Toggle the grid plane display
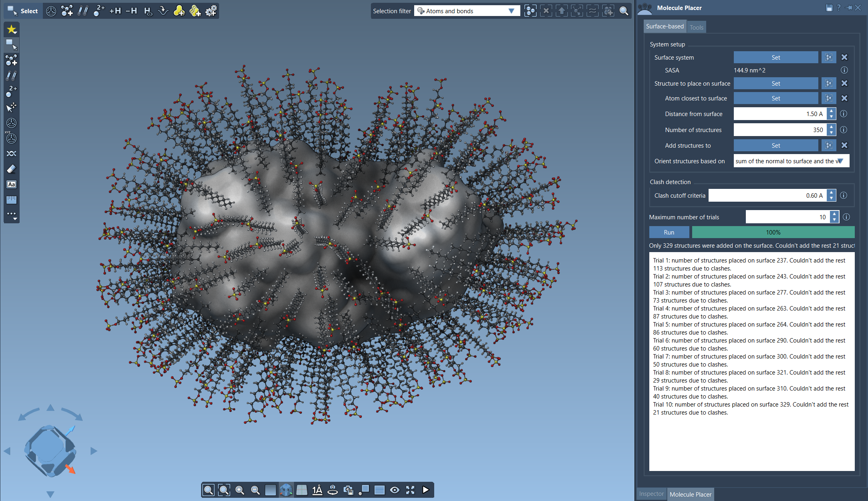The image size is (868, 501). pos(302,490)
